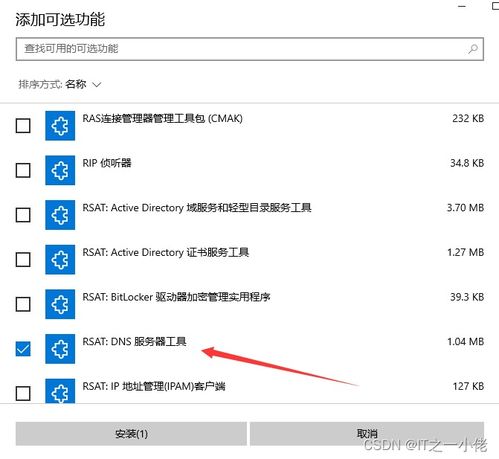Minimize the window with the dash button

point(462,7)
